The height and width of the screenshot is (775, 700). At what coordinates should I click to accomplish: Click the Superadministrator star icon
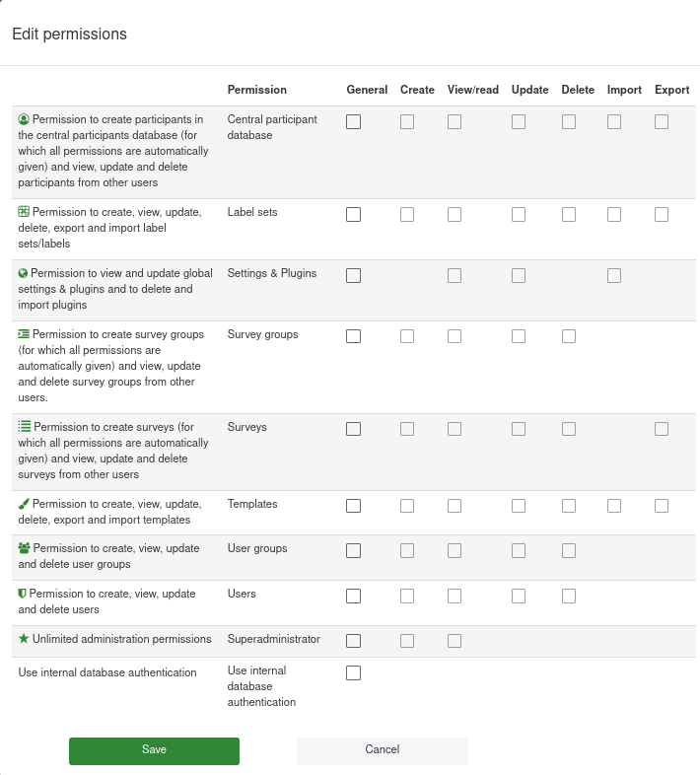click(x=24, y=639)
